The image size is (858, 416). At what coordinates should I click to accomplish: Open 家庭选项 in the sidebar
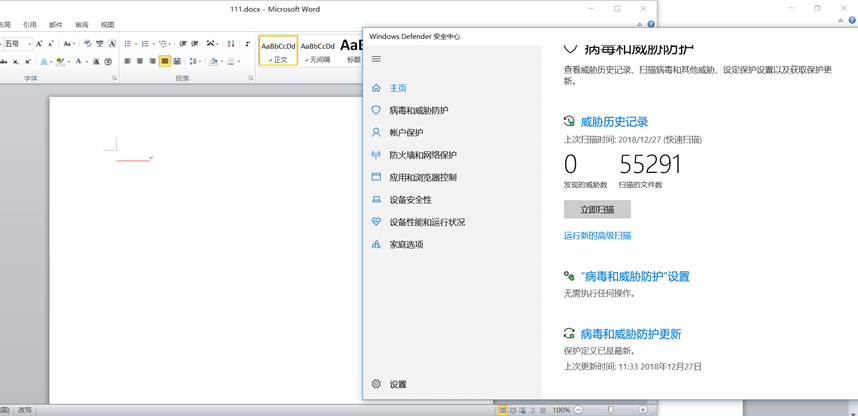[x=406, y=245]
